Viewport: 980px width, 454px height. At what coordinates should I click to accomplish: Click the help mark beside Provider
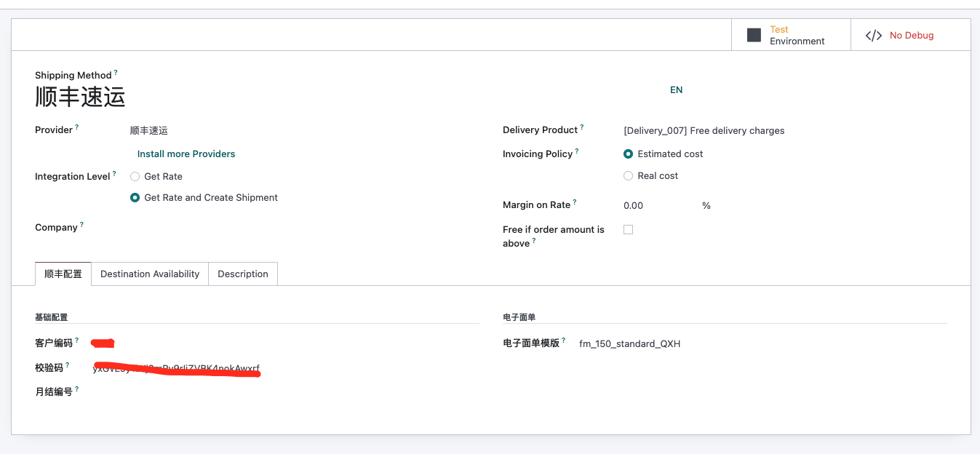tap(76, 127)
